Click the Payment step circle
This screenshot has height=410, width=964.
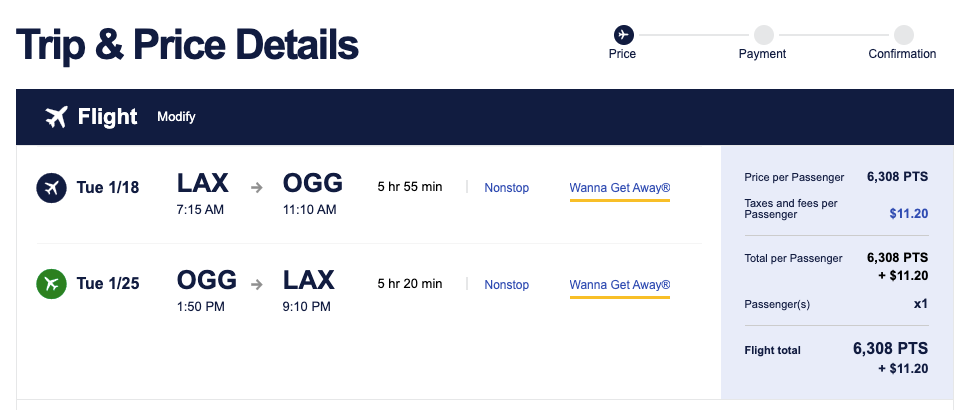point(763,35)
